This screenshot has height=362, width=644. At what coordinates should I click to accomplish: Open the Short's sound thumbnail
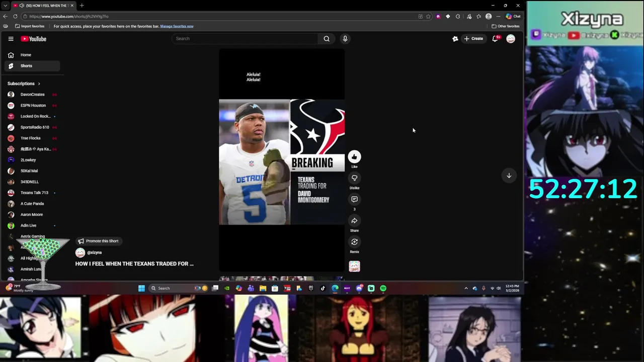[354, 266]
